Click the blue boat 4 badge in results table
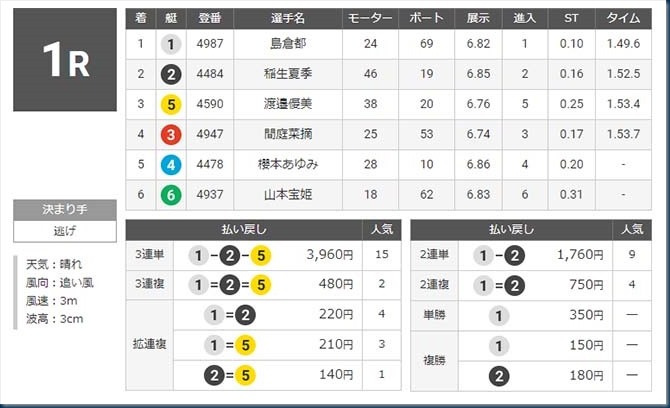The image size is (670, 408). (171, 165)
